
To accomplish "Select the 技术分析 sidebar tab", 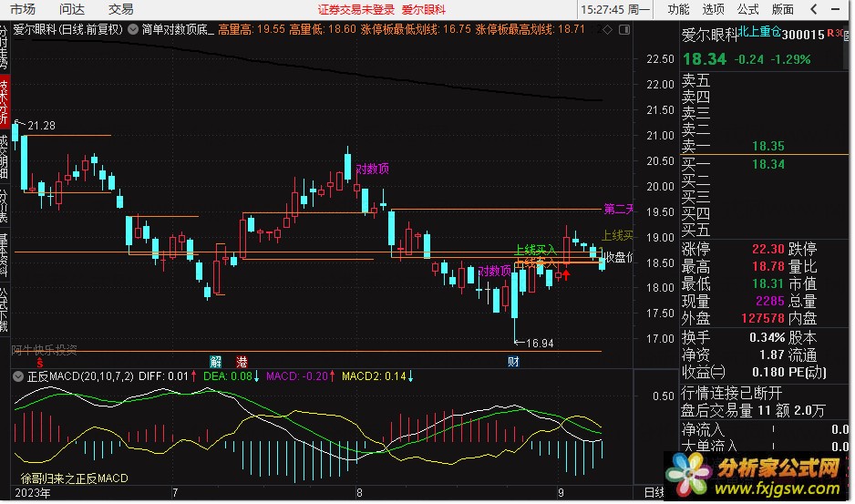I will click(x=5, y=101).
